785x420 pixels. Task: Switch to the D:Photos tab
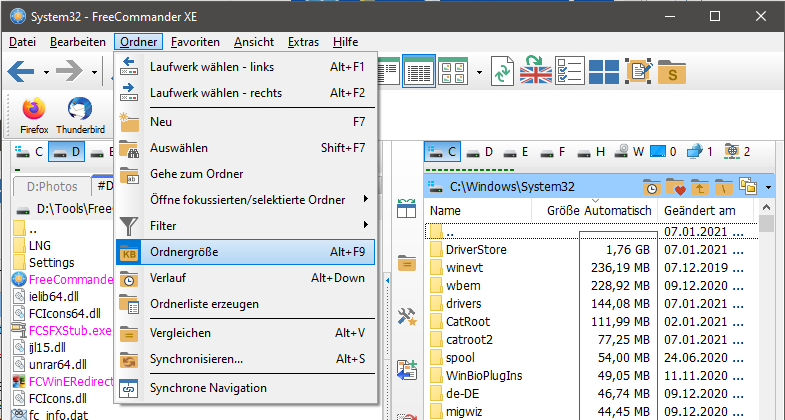coord(51,186)
